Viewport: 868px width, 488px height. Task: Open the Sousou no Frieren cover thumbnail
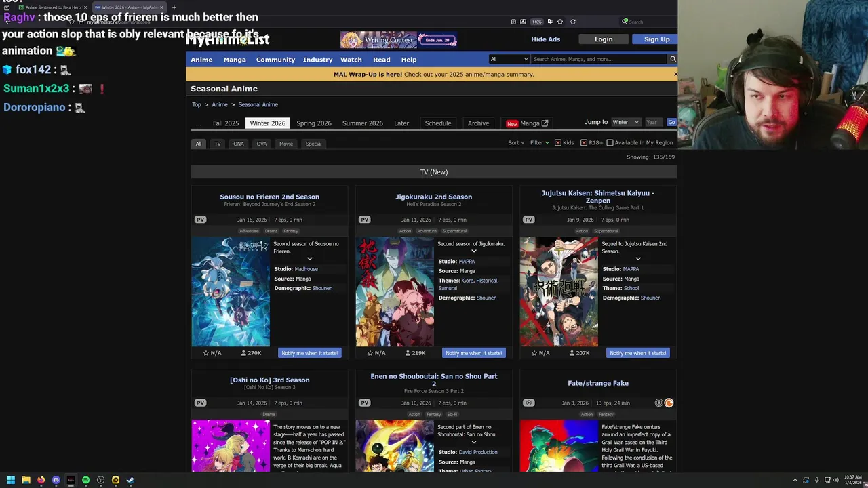coord(231,291)
